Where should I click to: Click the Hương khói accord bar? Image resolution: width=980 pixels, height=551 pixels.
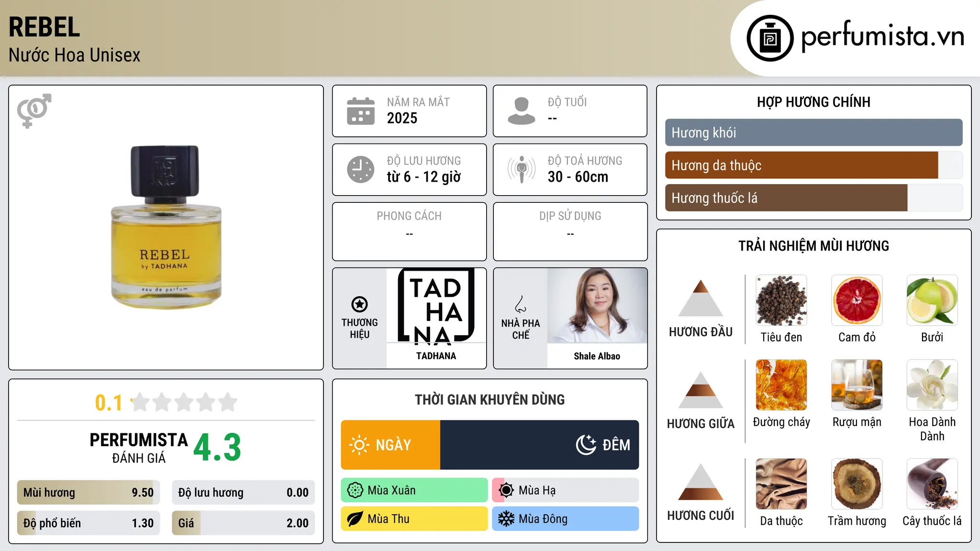[x=813, y=132]
